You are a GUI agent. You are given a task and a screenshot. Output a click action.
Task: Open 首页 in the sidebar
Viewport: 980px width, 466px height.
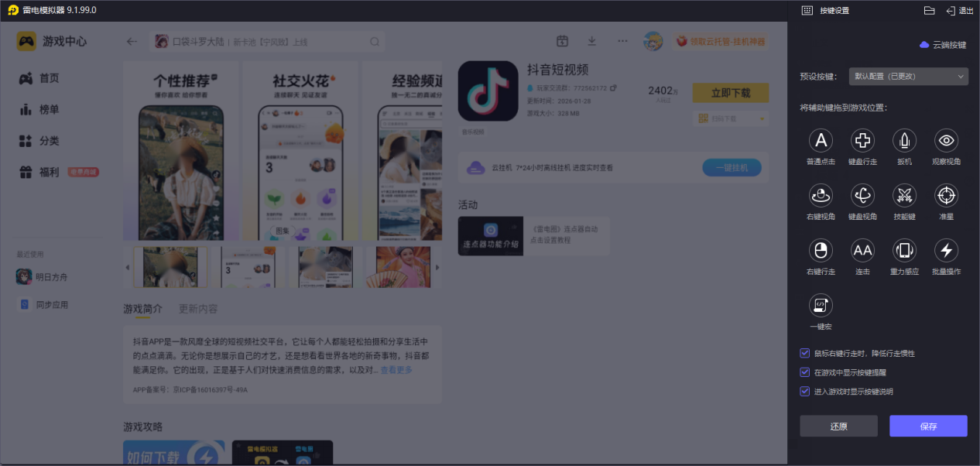pos(39,78)
